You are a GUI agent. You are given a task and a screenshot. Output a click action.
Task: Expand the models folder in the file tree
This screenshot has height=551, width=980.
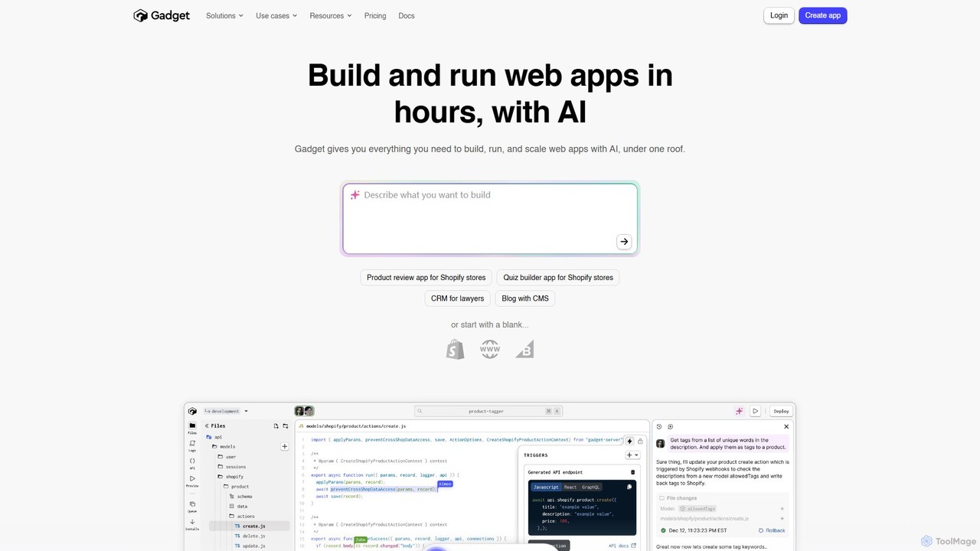pos(225,446)
